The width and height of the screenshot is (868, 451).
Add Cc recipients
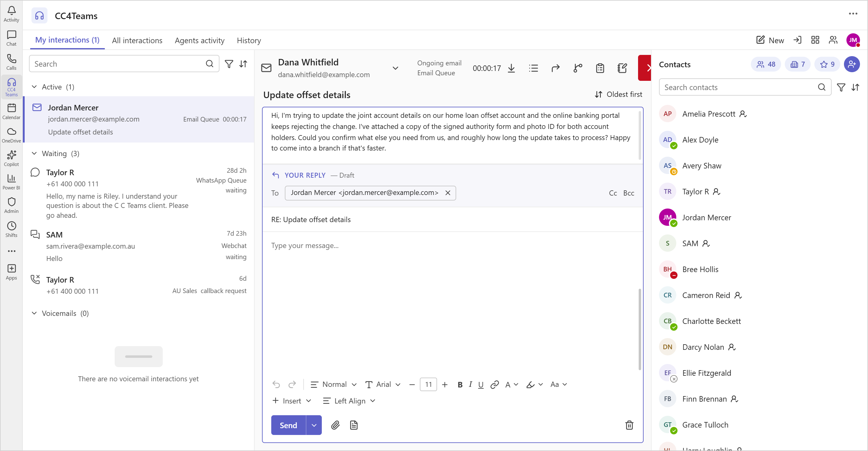tap(612, 193)
